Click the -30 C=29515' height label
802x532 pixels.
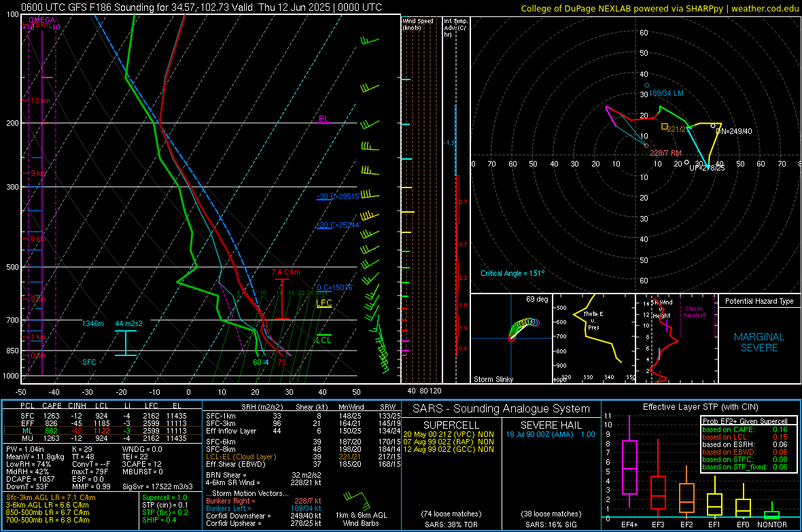[338, 196]
